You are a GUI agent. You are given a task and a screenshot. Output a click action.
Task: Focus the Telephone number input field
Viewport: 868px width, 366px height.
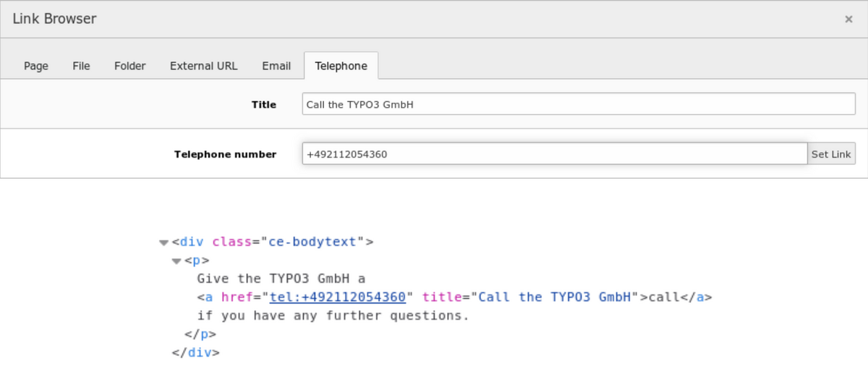click(554, 154)
